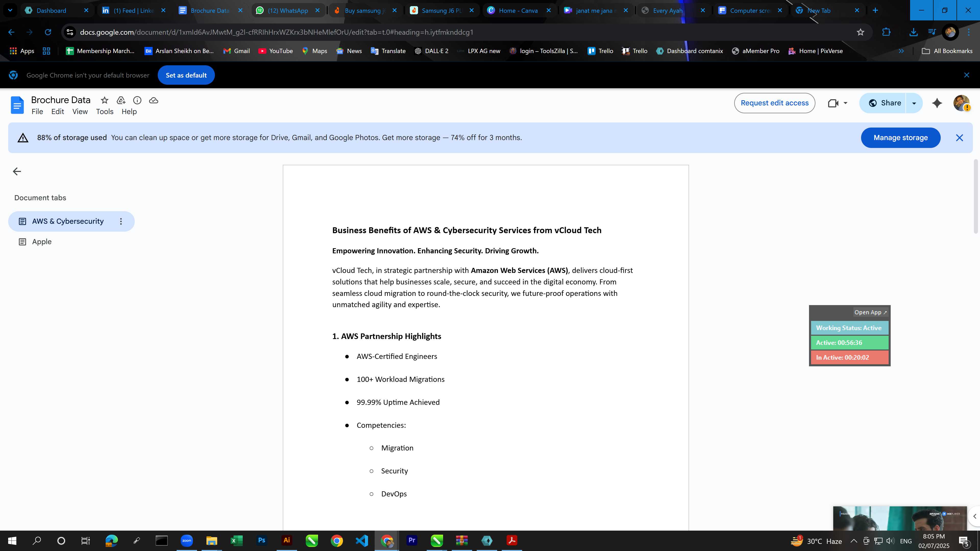The height and width of the screenshot is (551, 980).
Task: Click the picture-in-picture video thumbnail
Action: (x=900, y=519)
